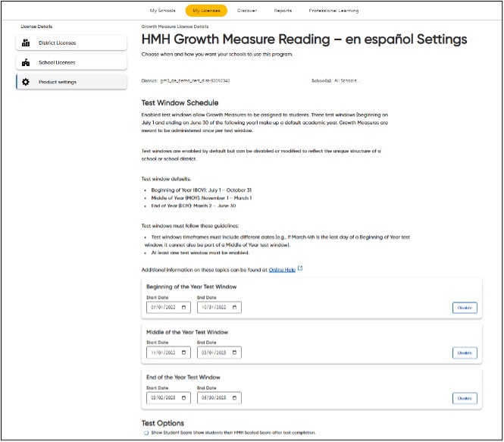This screenshot has width=504, height=442.
Task: Disable the Middle of the Year test window
Action: 465,353
